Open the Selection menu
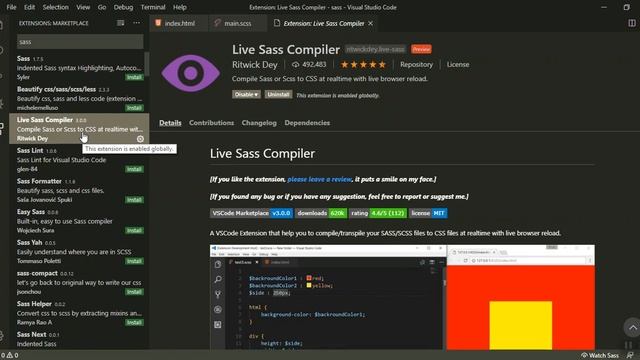640x360 pixels. [x=56, y=7]
